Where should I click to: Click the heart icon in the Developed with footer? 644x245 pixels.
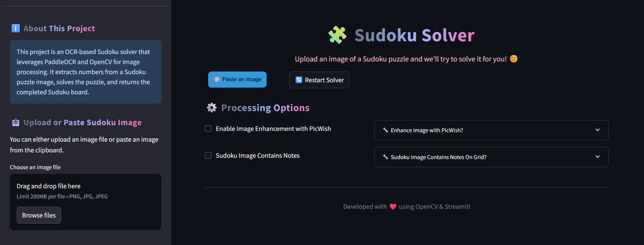(x=393, y=207)
